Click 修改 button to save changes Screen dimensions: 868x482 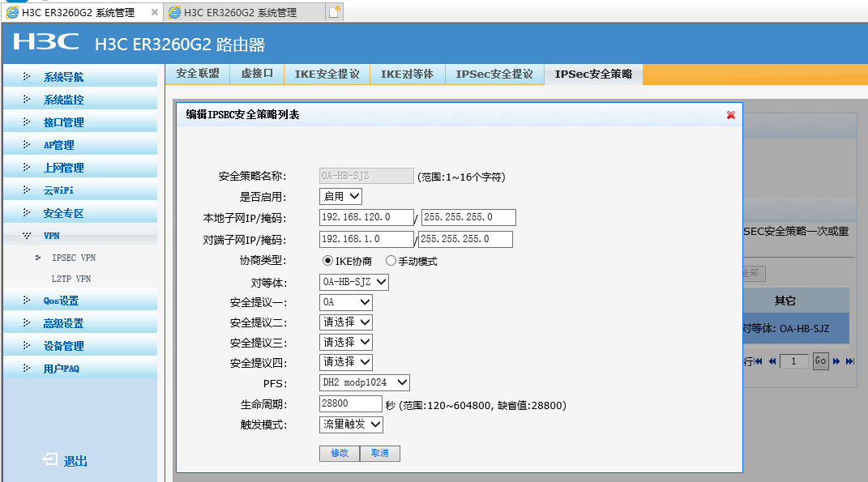pyautogui.click(x=340, y=453)
